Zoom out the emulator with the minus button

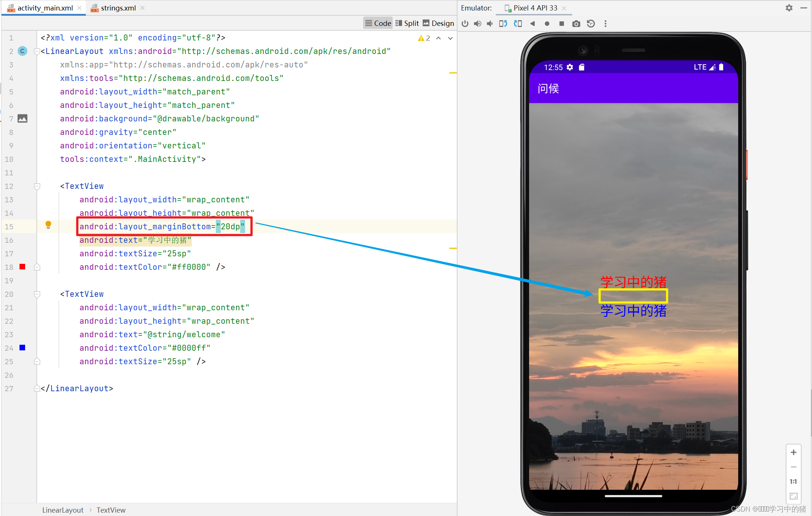click(x=794, y=467)
